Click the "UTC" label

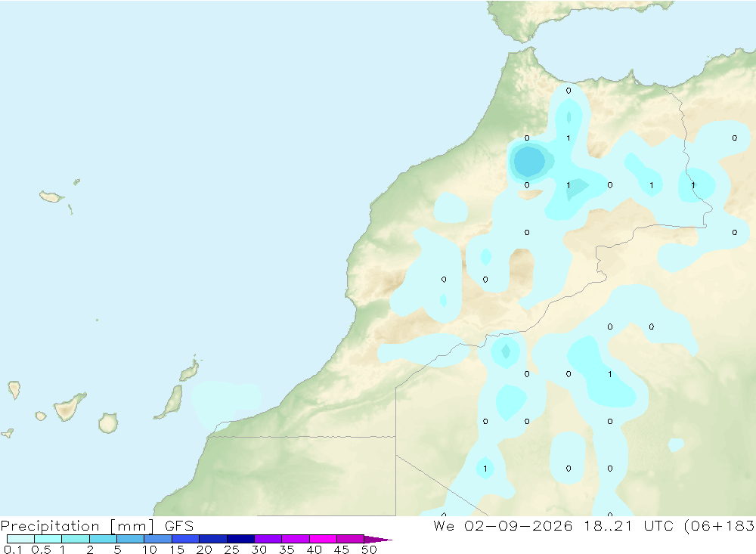coord(658,525)
